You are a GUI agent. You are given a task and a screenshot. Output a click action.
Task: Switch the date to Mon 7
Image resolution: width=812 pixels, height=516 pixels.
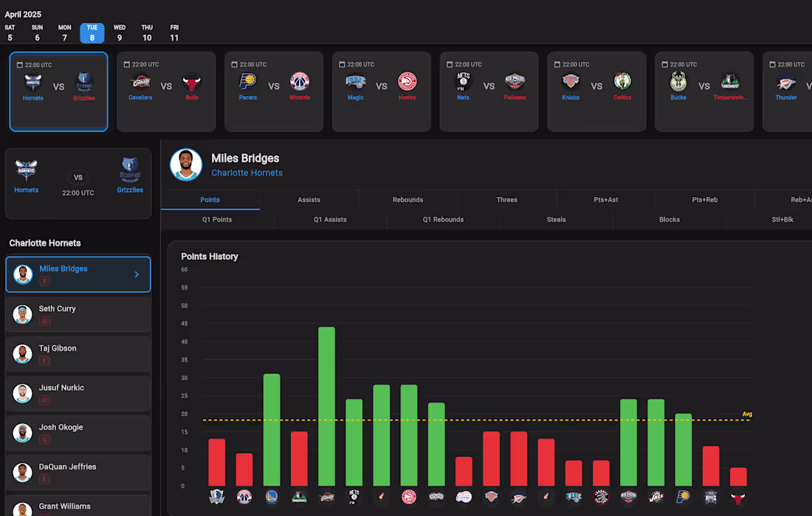click(x=64, y=32)
